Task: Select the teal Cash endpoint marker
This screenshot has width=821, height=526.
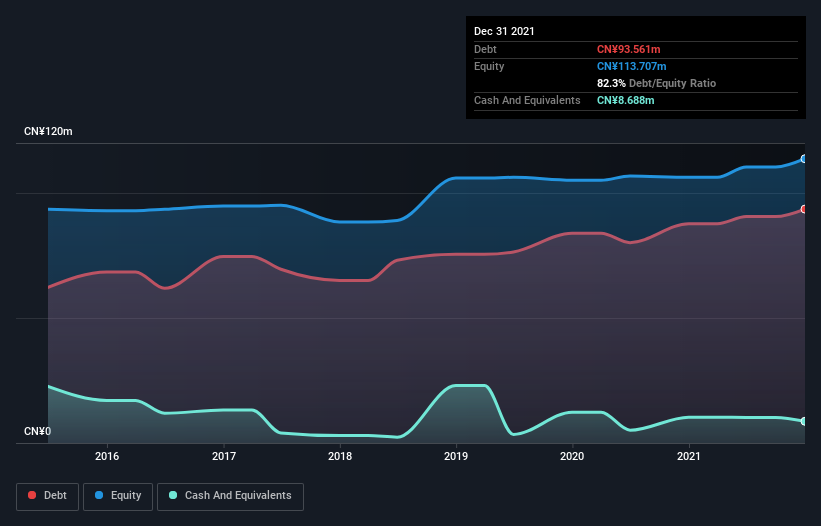Action: (x=804, y=421)
